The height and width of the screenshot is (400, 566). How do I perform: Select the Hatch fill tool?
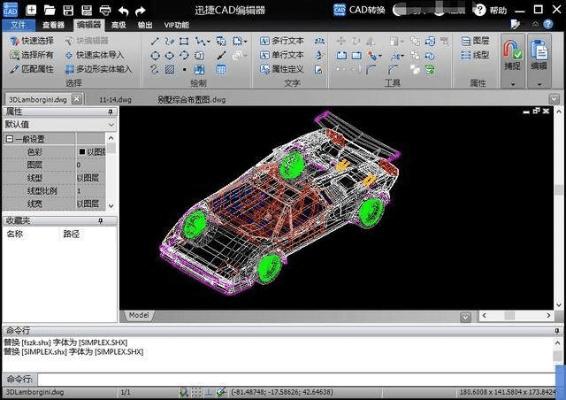pyautogui.click(x=169, y=69)
